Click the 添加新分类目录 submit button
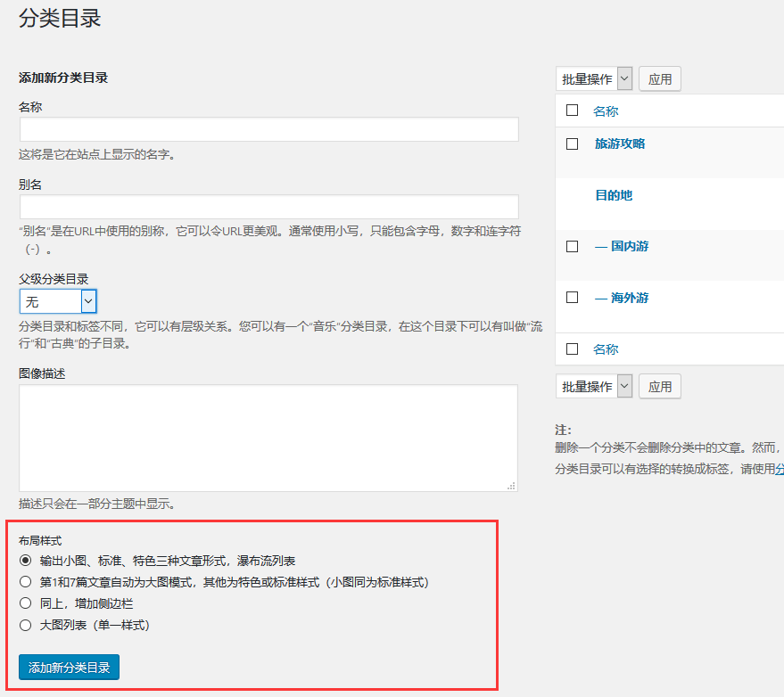The height and width of the screenshot is (697, 784). coord(69,667)
